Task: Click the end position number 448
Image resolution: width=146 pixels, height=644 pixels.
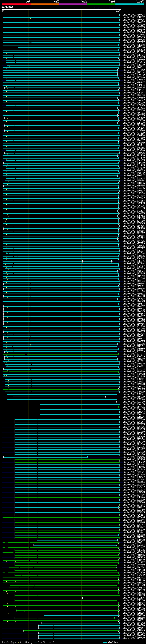Action: (x=118, y=11)
